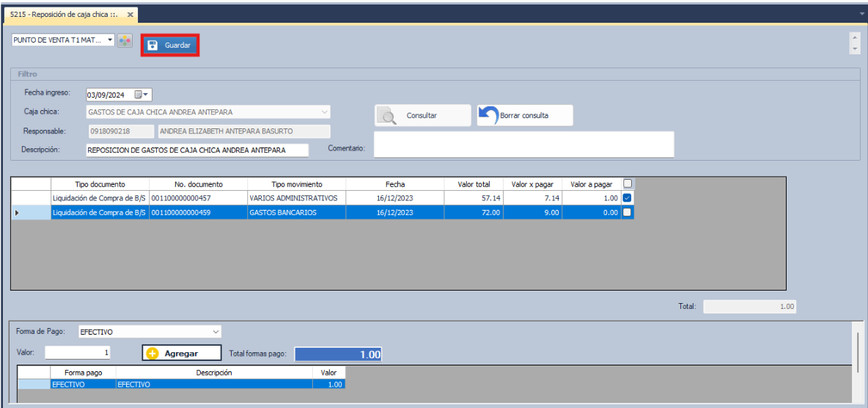The image size is (868, 408).
Task: Click the Guardar save button
Action: [x=169, y=45]
